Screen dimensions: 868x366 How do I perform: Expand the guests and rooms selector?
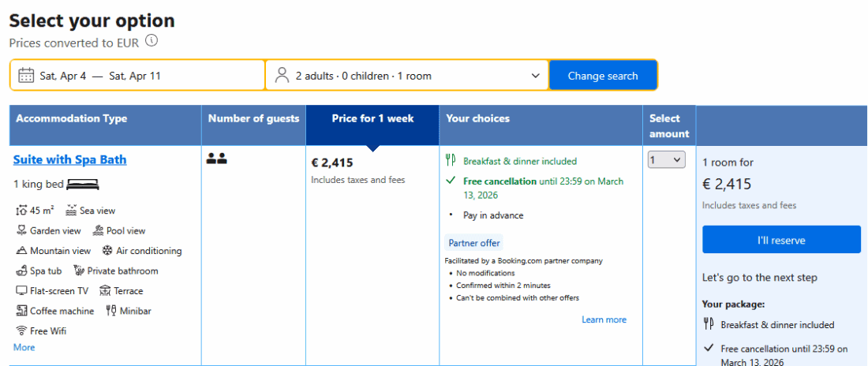[x=407, y=76]
